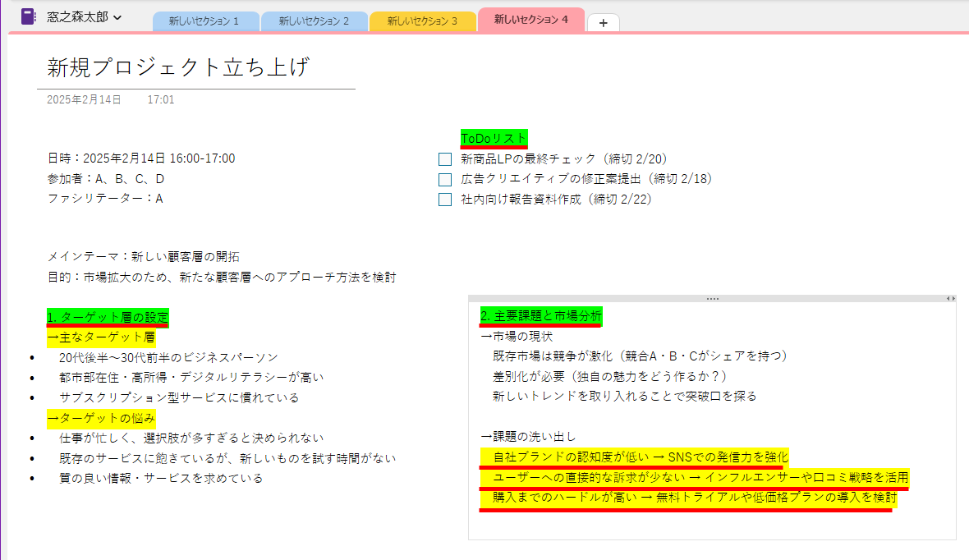Click the highlighted →ターゲットの悩み line

pos(101,418)
